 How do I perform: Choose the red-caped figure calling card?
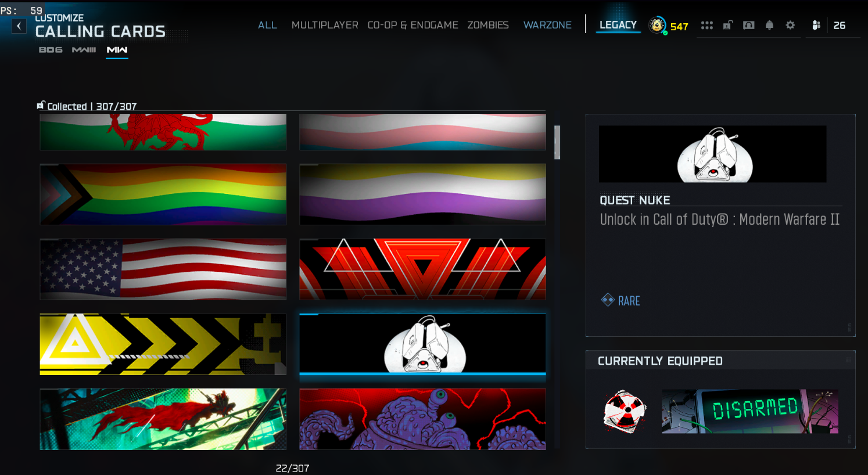163,419
